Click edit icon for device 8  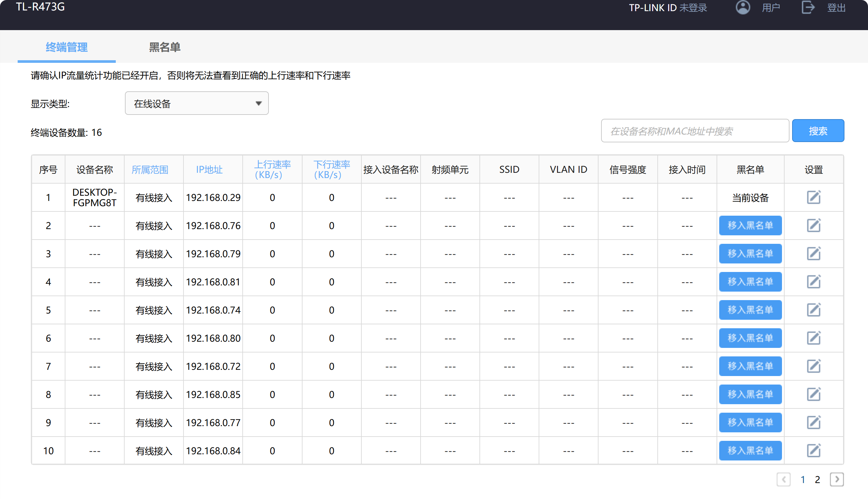[x=814, y=394]
